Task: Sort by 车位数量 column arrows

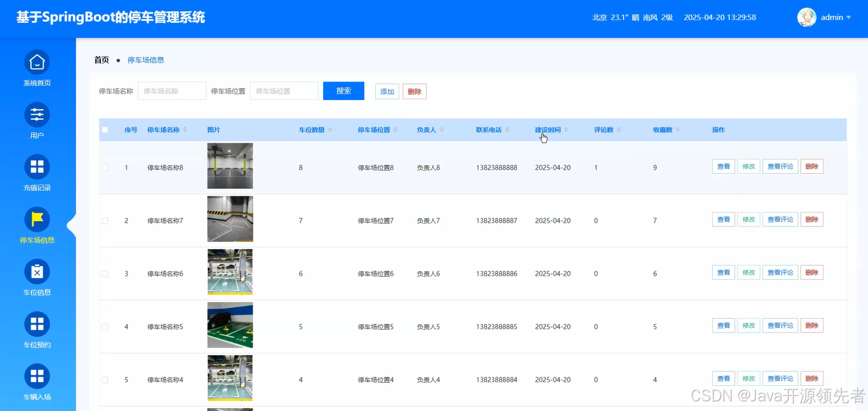Action: 330,130
